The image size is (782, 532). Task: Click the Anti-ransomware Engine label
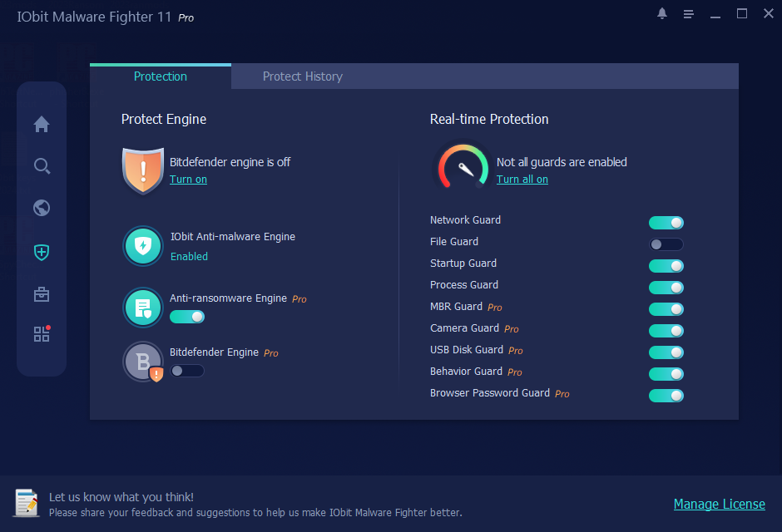pos(228,298)
